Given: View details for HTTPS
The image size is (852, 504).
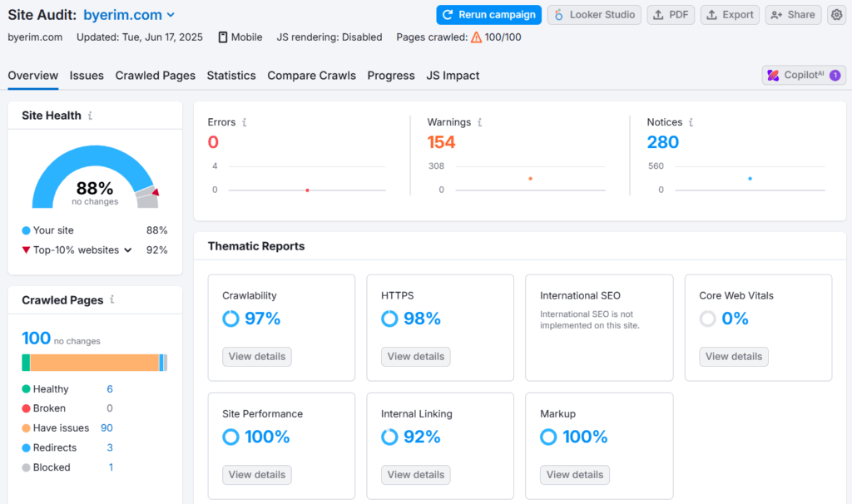Looking at the screenshot, I should coord(416,357).
